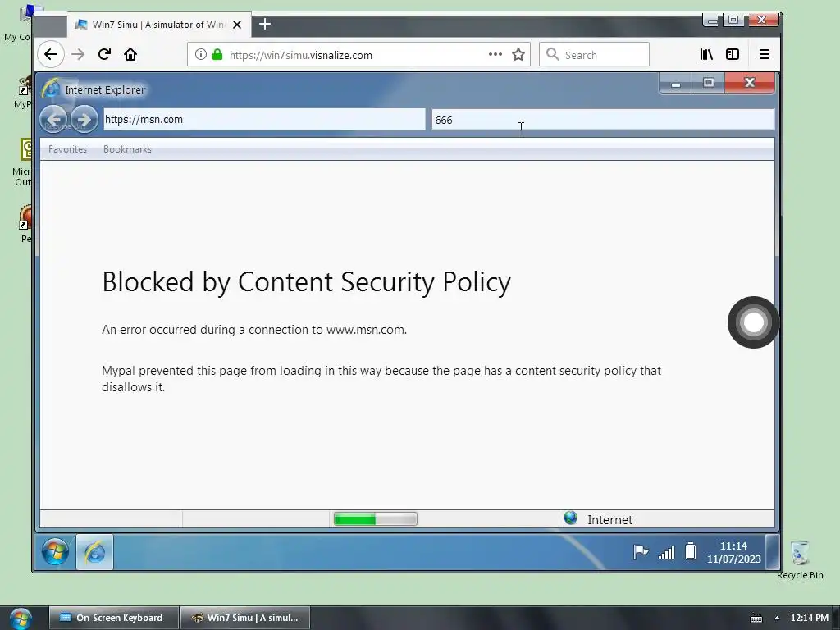Reload the Win7 Simu page
The image size is (840, 630).
(104, 54)
